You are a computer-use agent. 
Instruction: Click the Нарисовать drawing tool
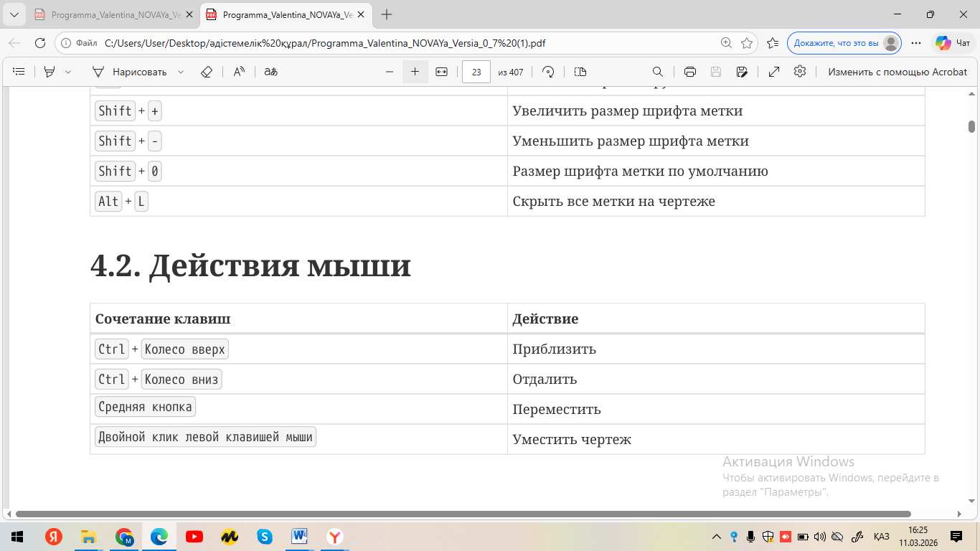130,72
